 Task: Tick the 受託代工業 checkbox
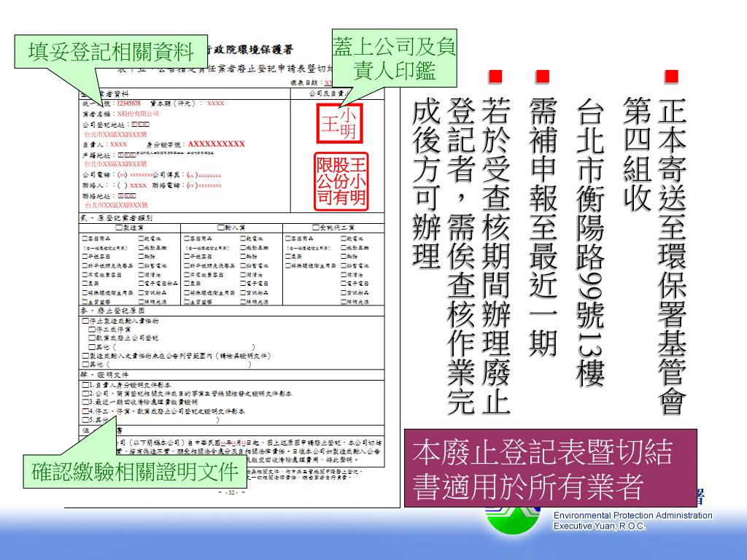point(315,228)
